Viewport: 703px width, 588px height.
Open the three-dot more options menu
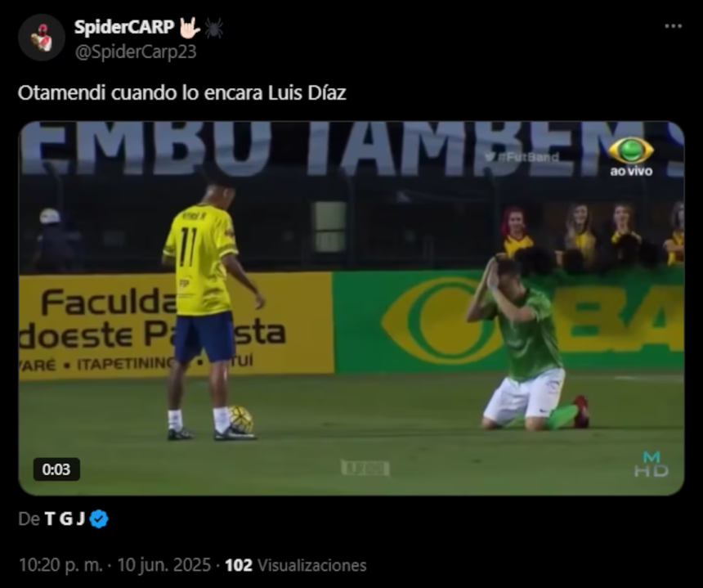673,26
